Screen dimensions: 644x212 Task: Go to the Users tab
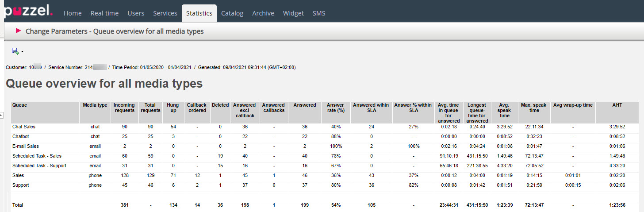pos(136,13)
